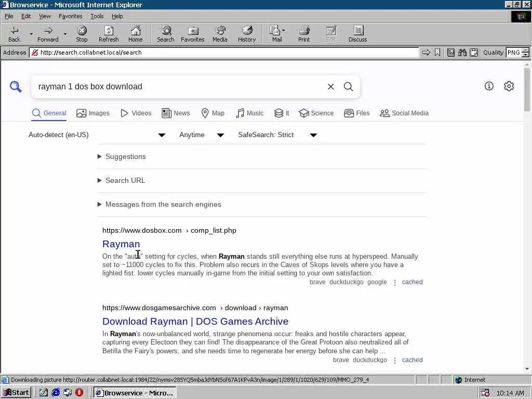Viewport: 532px width, 399px height.
Task: Open the preferences gear icon
Action: [x=509, y=86]
